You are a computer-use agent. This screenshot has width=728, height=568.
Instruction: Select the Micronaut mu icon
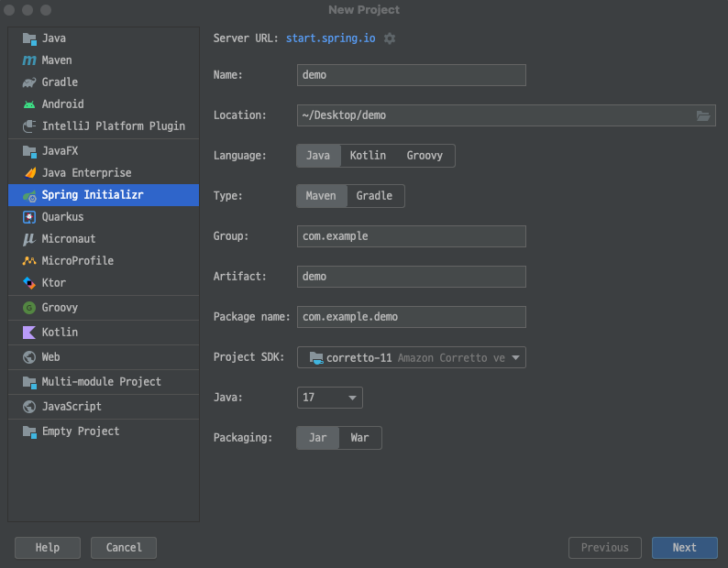[28, 239]
